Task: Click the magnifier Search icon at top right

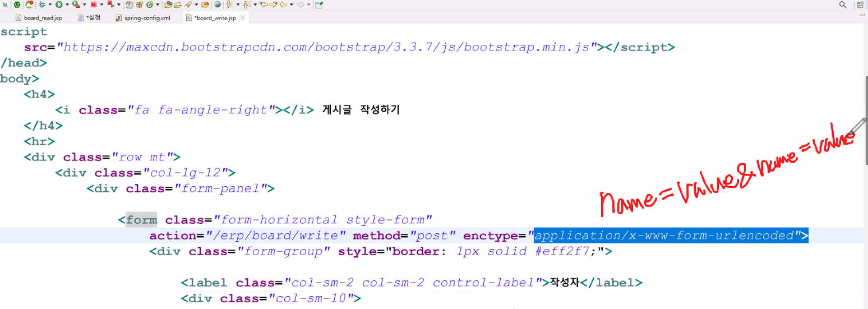Action: coord(842,4)
